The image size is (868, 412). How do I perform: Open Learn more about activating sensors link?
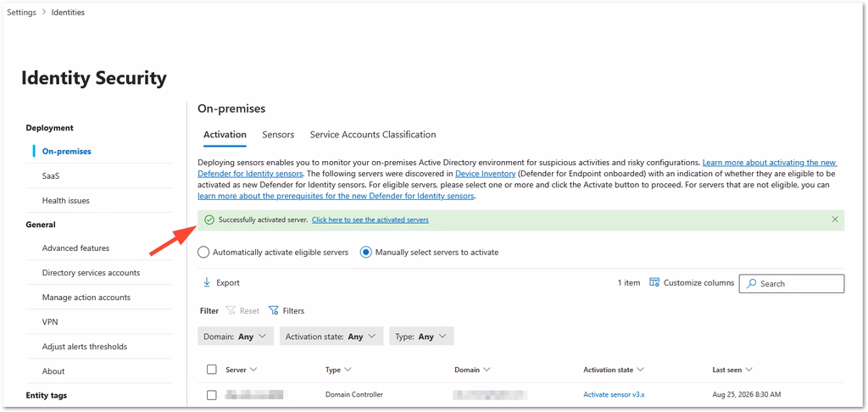(770, 163)
